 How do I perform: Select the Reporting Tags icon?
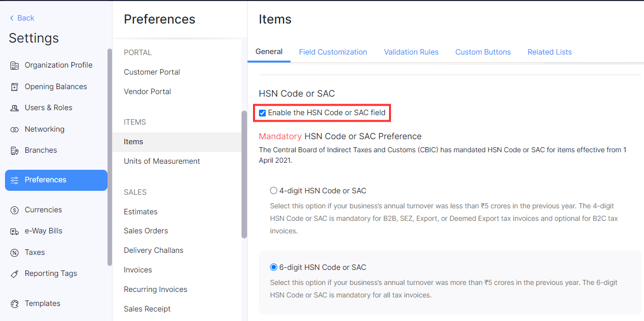[x=14, y=273]
